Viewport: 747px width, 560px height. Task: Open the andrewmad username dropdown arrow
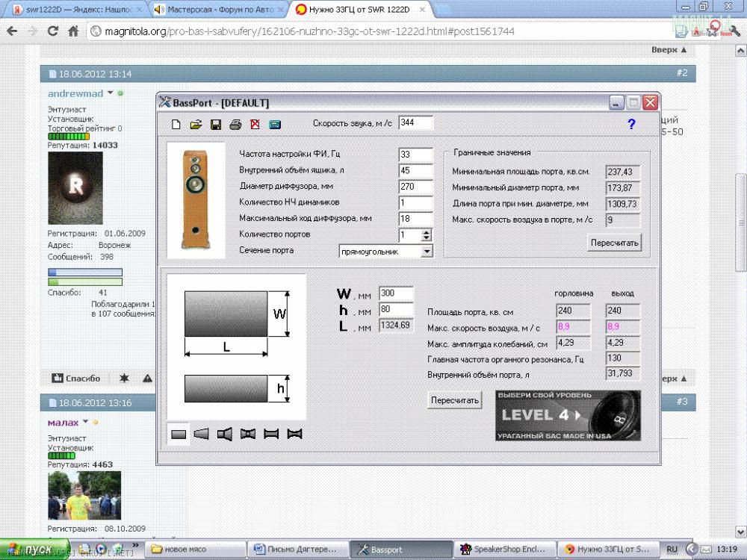coord(110,93)
